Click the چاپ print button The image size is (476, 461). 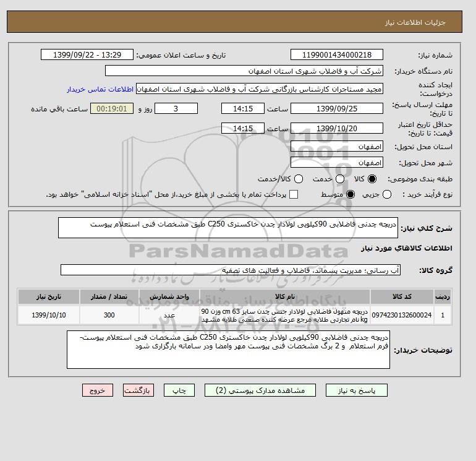(179, 390)
